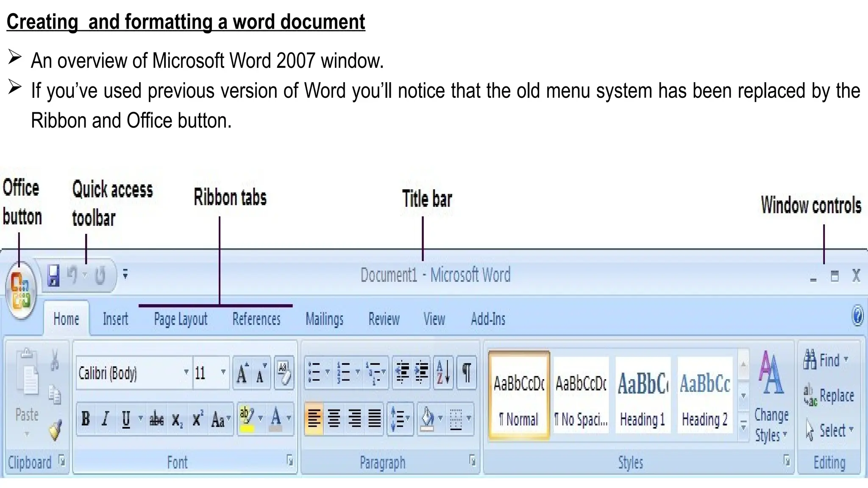Toggle Italic formatting
The image size is (868, 488).
pos(106,419)
